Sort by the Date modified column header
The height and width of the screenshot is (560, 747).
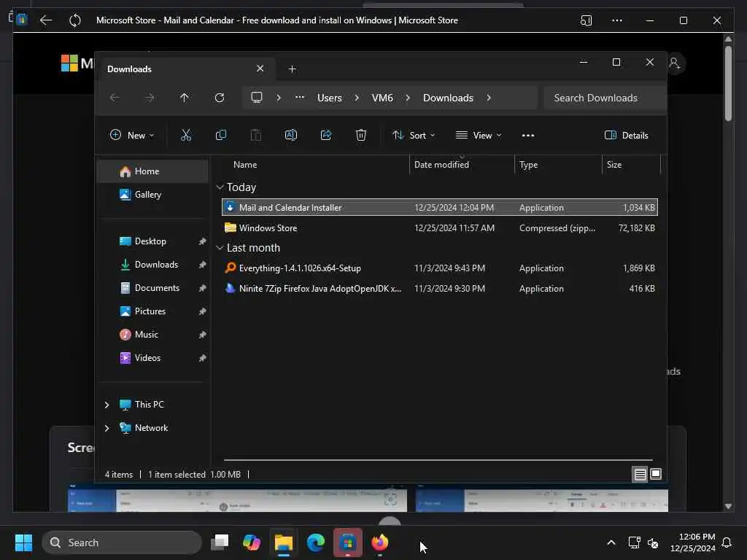coord(462,165)
